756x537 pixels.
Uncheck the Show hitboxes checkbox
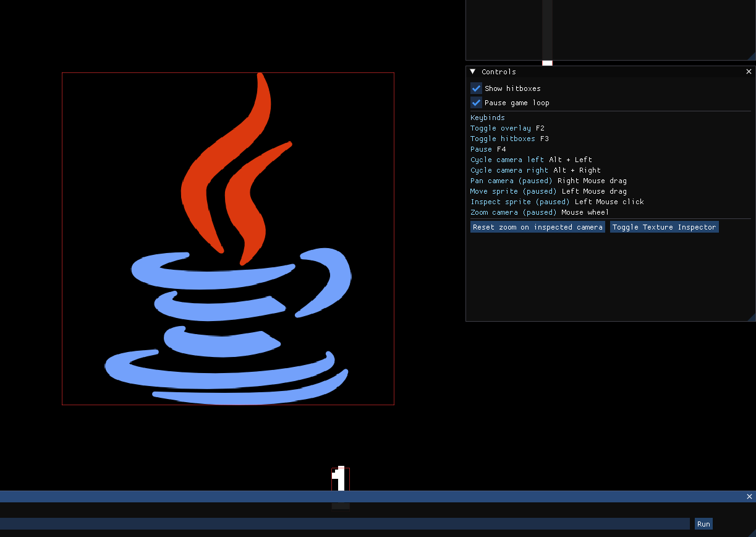(476, 88)
